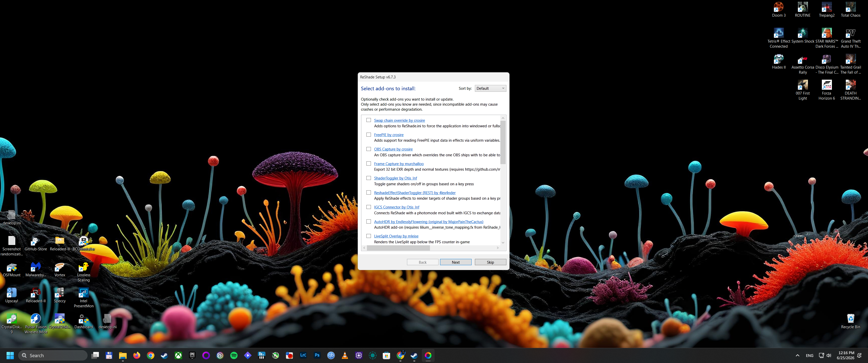868x363 pixels.
Task: Tick the Frame Capture by murchalloo checkbox
Action: pyautogui.click(x=369, y=164)
